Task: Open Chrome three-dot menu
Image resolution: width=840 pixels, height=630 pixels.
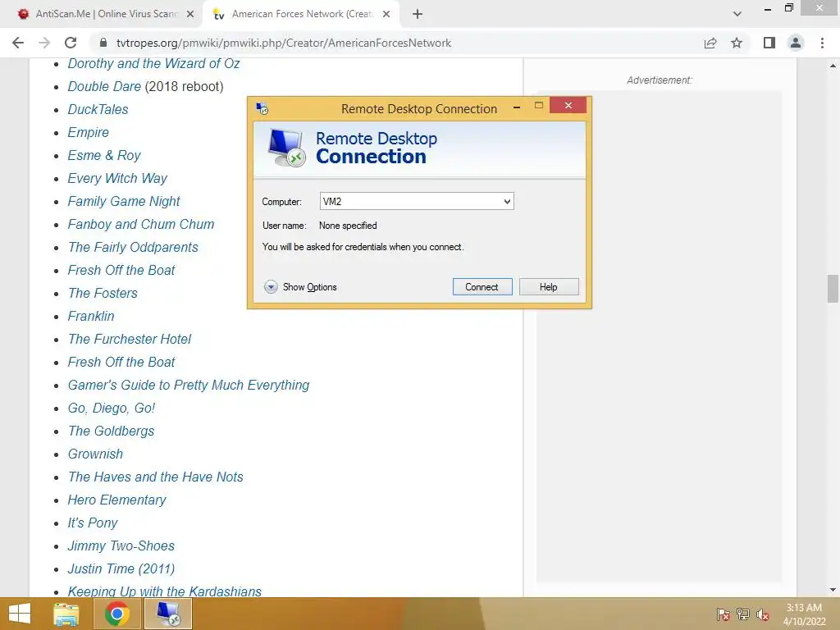Action: (822, 43)
